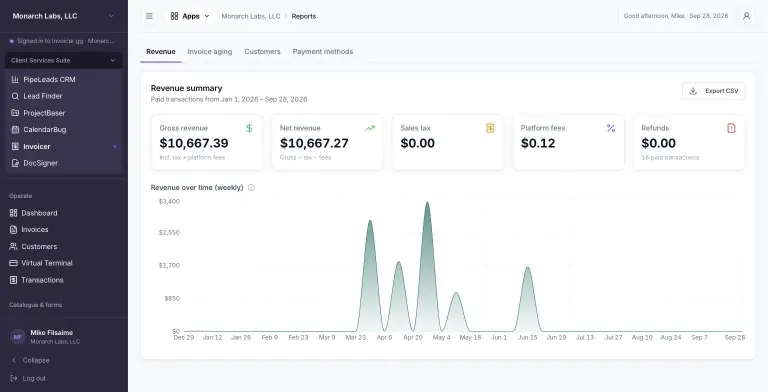Expand the Monarch Labs, LLC workspace switcher
The width and height of the screenshot is (768, 392).
[64, 16]
